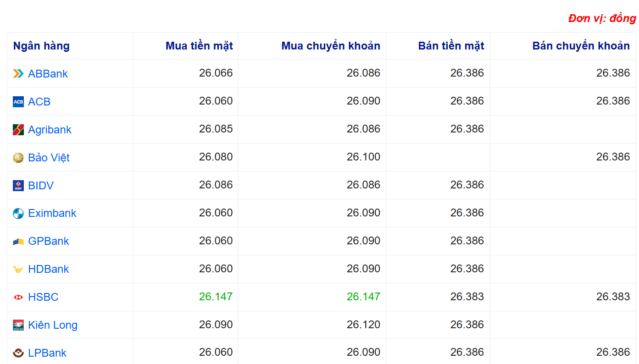Open the Eximbank link
Screen dimensions: 639x364
(x=52, y=213)
